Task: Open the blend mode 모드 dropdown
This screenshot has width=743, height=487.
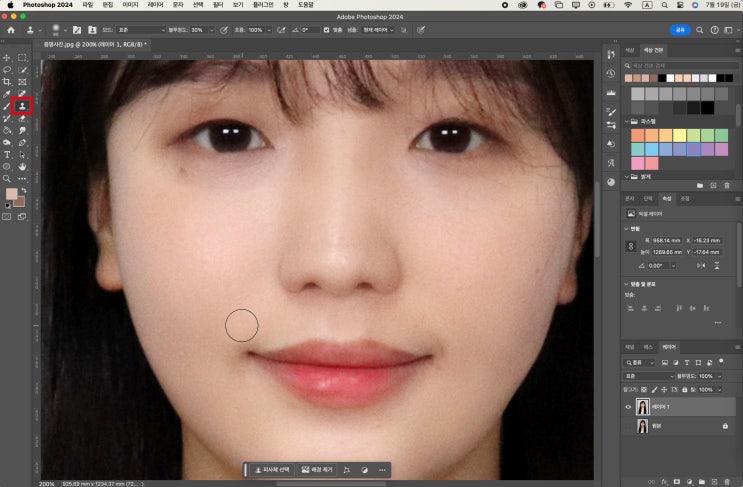Action: (x=141, y=30)
